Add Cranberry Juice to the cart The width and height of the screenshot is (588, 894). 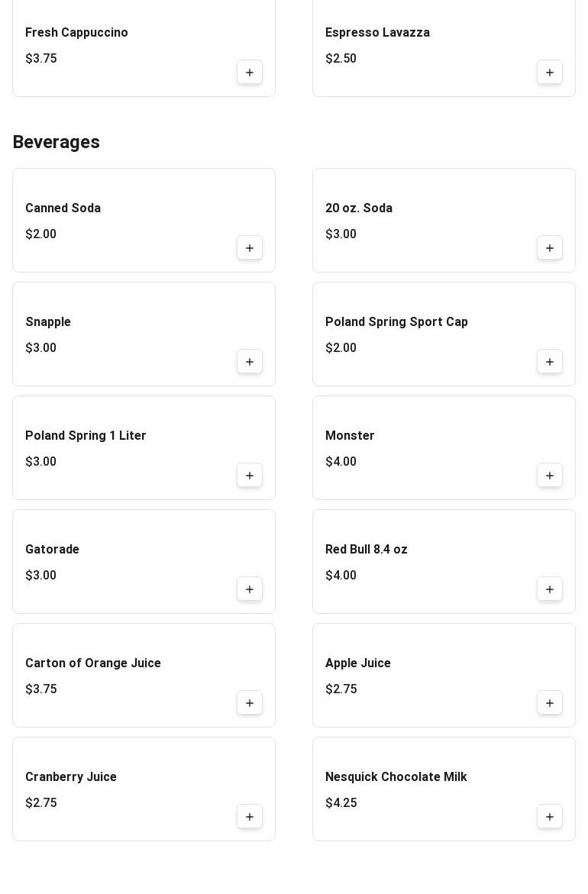pyautogui.click(x=250, y=817)
